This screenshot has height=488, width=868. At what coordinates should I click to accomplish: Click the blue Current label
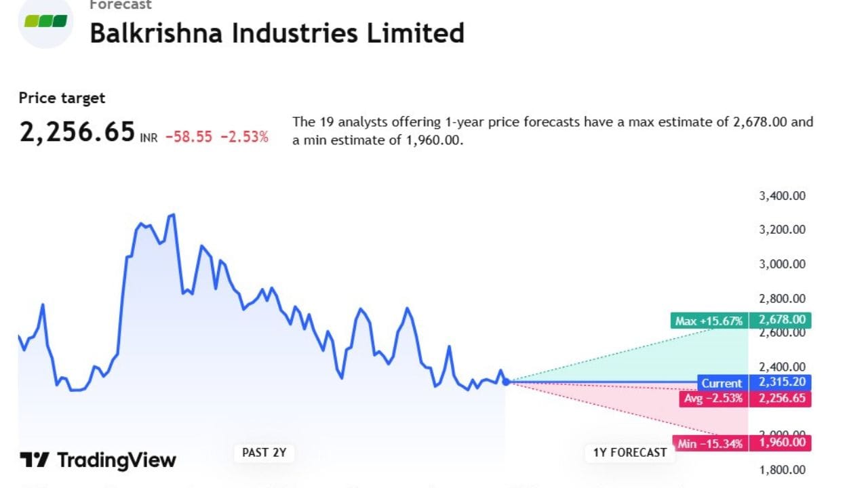[722, 383]
